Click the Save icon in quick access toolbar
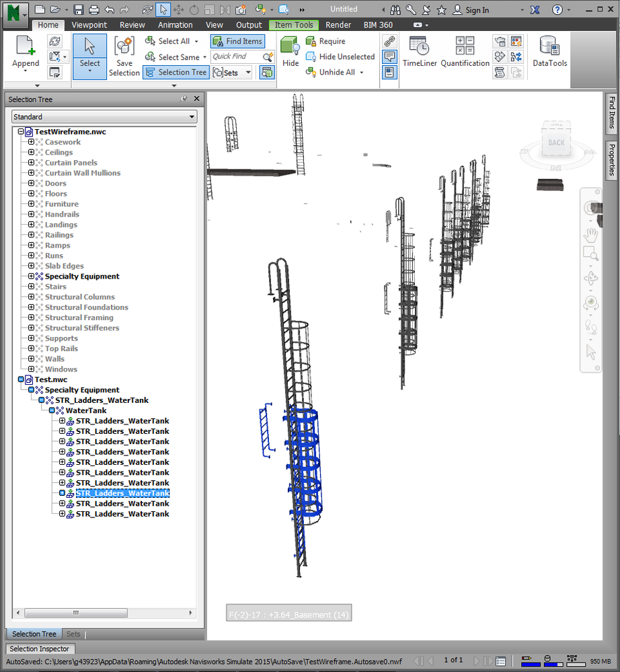This screenshot has width=620, height=672. point(79,9)
